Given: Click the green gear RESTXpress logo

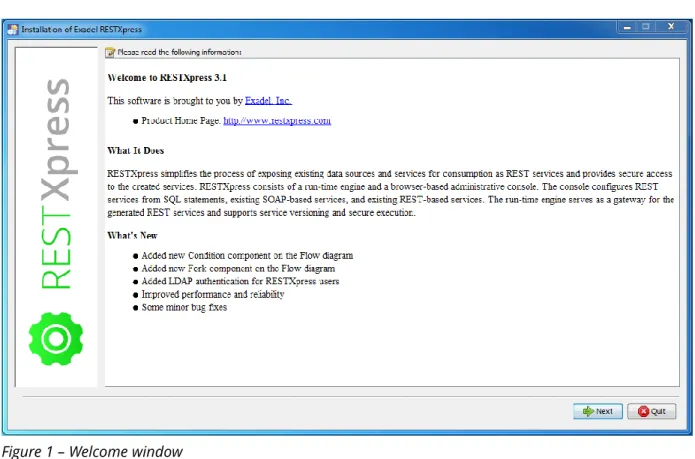Looking at the screenshot, I should click(56, 339).
